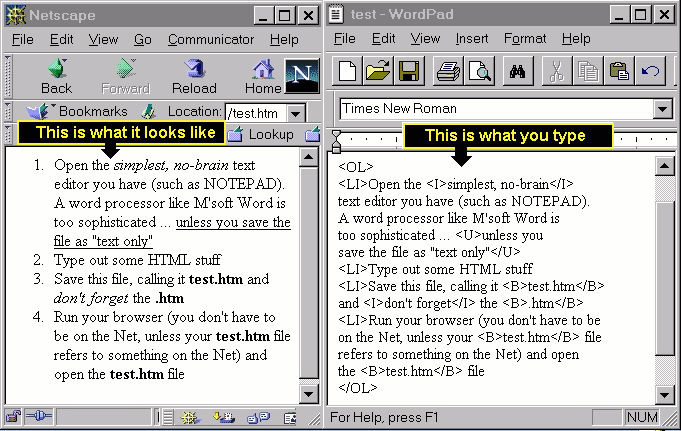
Task: Click "For Help, press F1" status text
Action: 384,418
